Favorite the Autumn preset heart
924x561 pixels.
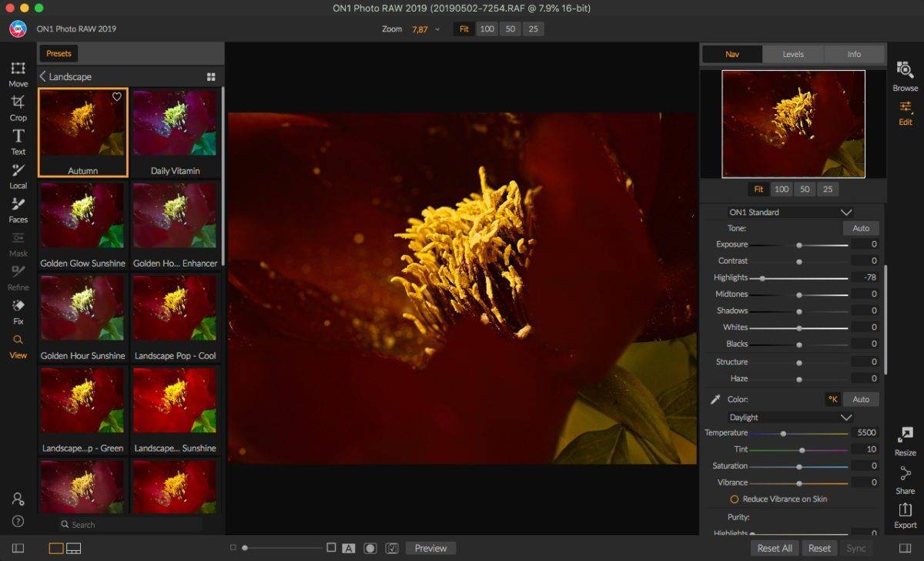[x=117, y=97]
